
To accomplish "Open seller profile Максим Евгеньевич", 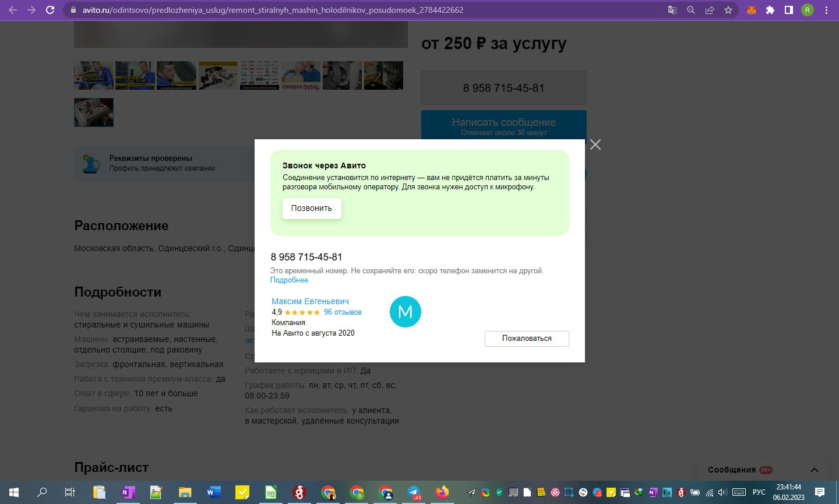I will coord(310,301).
